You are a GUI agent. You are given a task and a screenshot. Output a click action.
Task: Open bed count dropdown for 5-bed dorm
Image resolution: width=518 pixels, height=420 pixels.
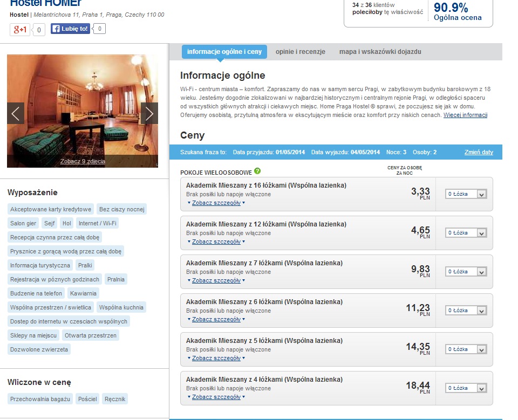pyautogui.click(x=466, y=349)
